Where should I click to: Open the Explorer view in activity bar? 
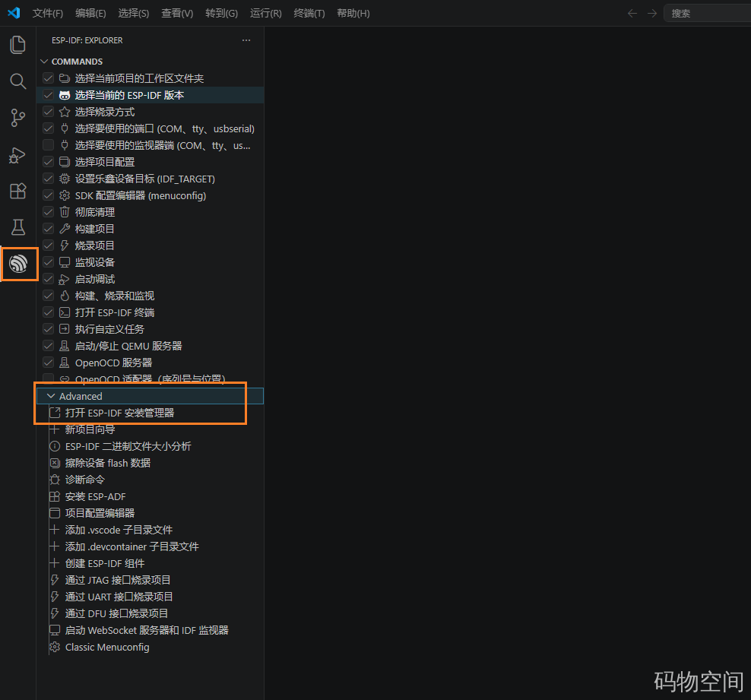(17, 45)
